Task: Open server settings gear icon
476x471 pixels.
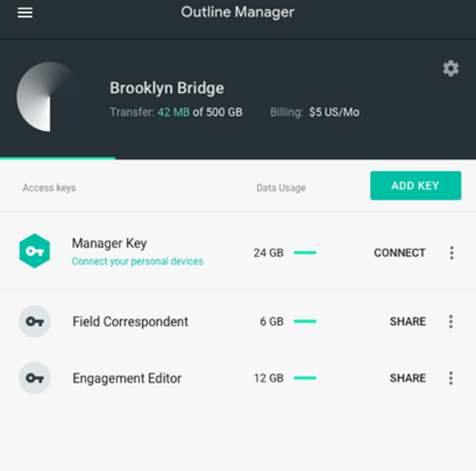Action: [x=451, y=68]
